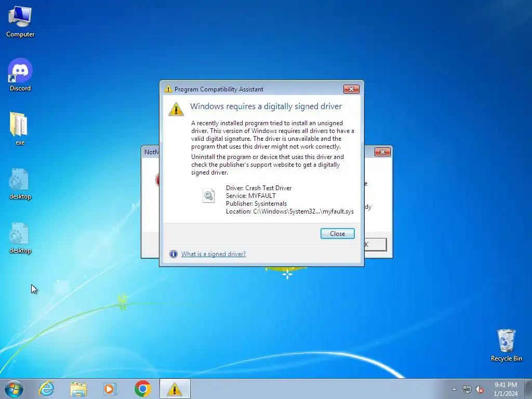Click the 'Service: MYFAULT' line
This screenshot has width=532, height=399.
tap(251, 196)
